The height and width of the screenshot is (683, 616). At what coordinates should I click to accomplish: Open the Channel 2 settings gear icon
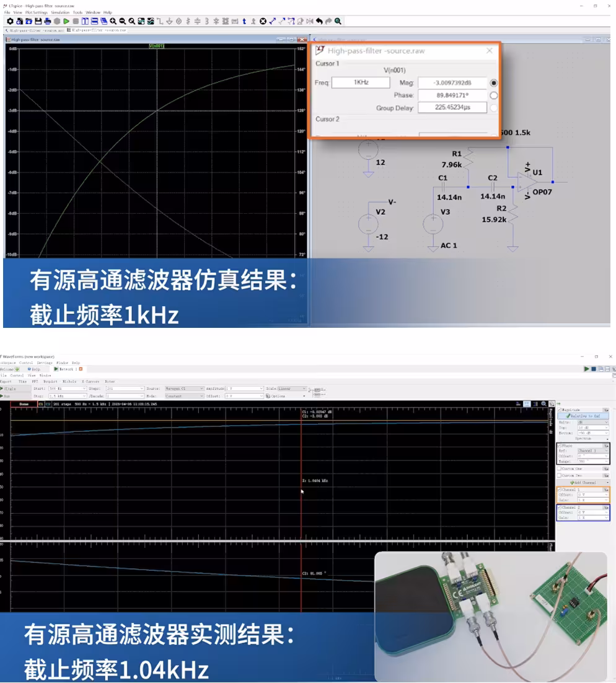coord(607,508)
